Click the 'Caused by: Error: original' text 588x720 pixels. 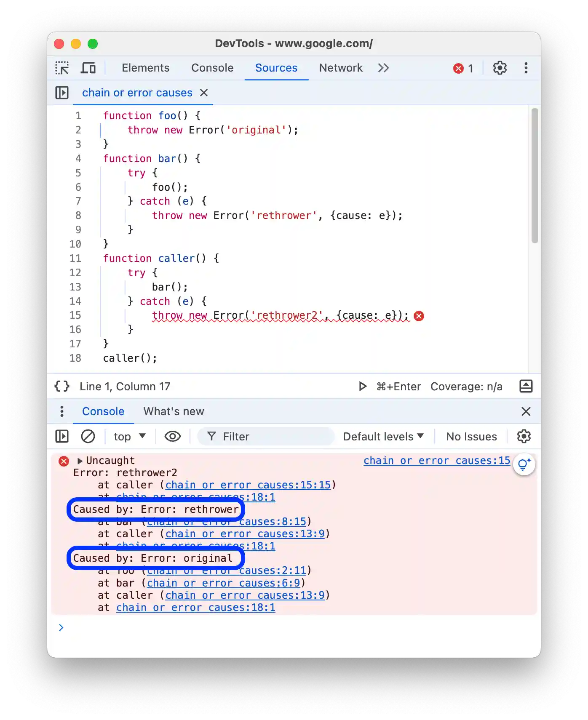point(152,558)
